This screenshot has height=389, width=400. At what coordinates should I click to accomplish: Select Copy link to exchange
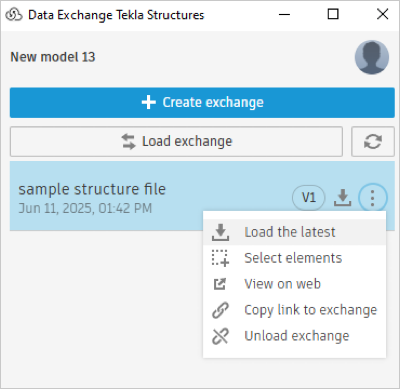pos(294,310)
